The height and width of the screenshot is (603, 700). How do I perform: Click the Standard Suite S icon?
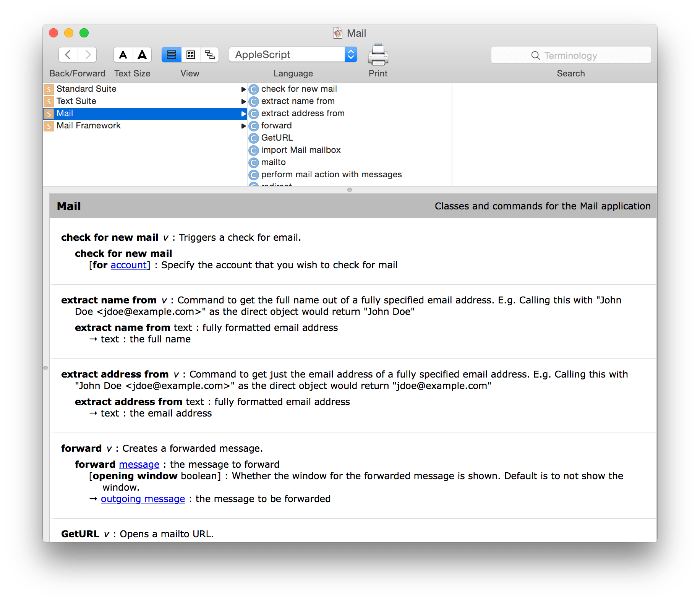(49, 89)
